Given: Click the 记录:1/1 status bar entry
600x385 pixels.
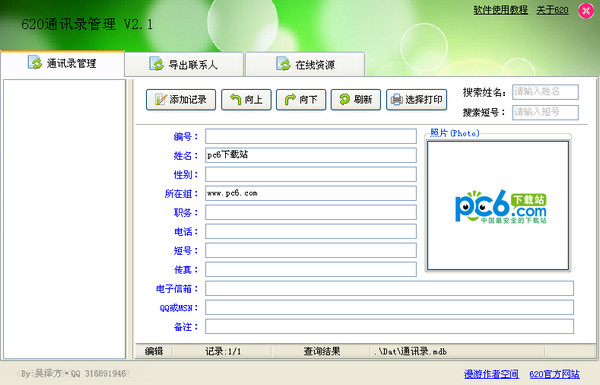Looking at the screenshot, I should (x=223, y=351).
